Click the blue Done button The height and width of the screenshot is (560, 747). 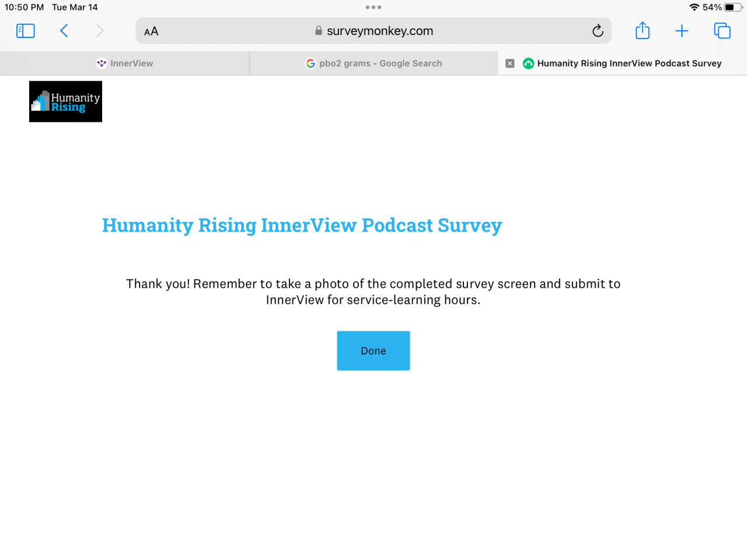(x=373, y=351)
